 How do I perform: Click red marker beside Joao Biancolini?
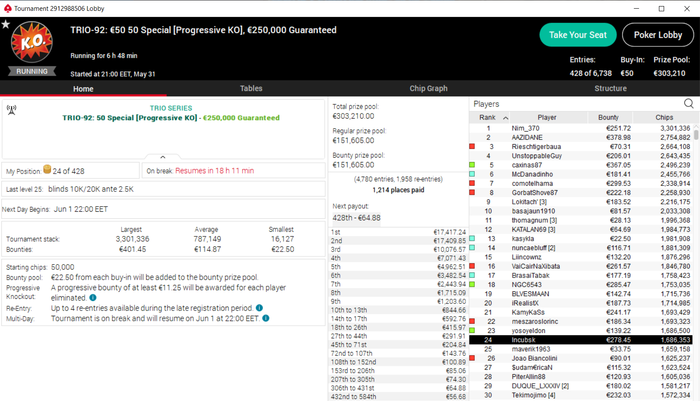point(472,358)
